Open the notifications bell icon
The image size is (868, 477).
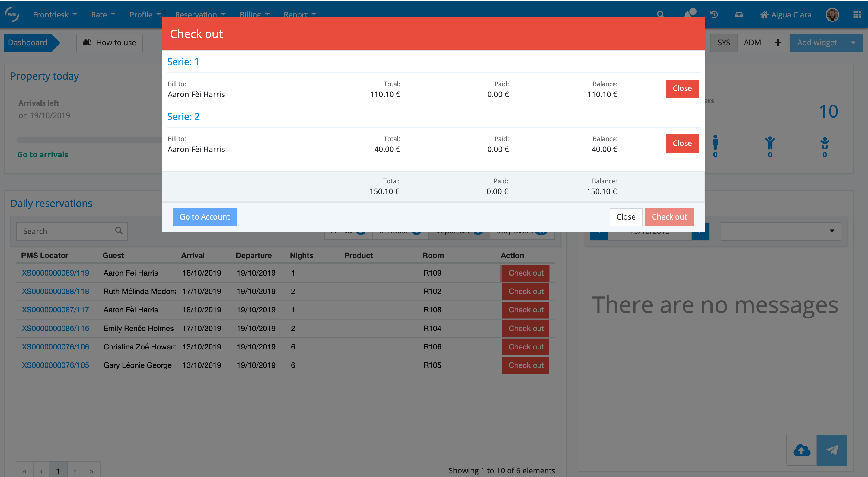click(688, 14)
